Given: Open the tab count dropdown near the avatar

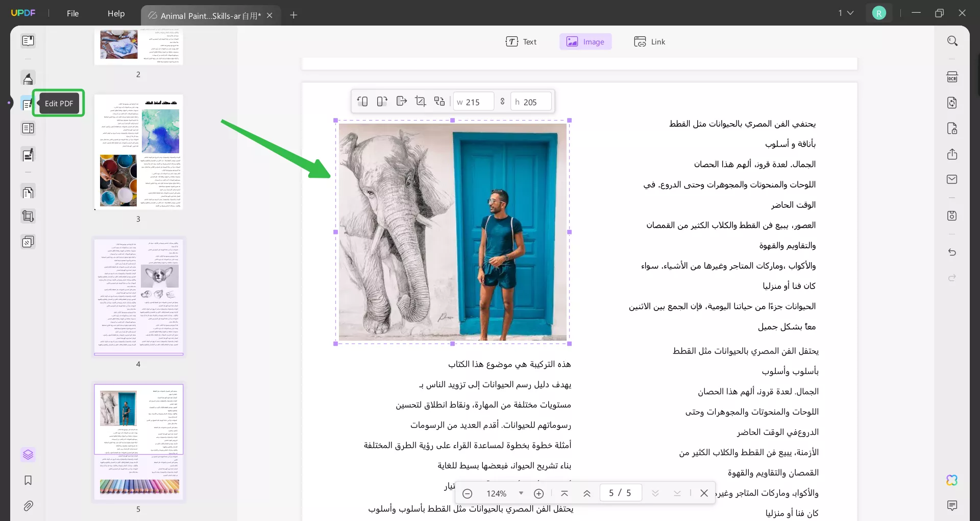Looking at the screenshot, I should click(x=846, y=13).
